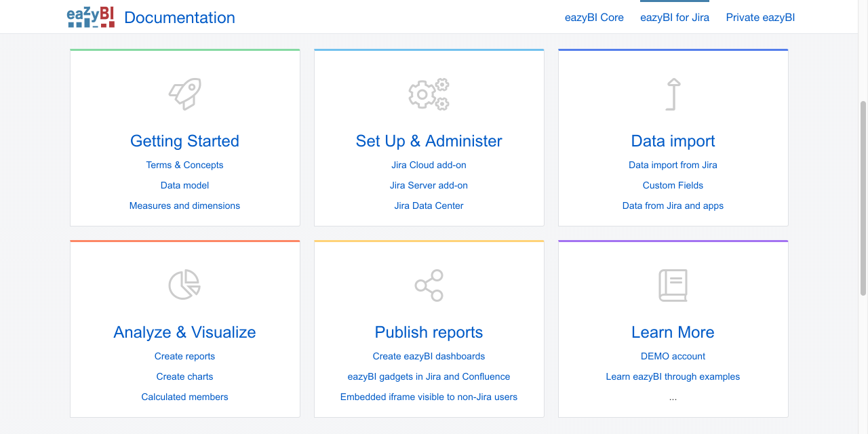This screenshot has height=434, width=868.
Task: Open Create eazyBI dashboards link
Action: point(429,356)
